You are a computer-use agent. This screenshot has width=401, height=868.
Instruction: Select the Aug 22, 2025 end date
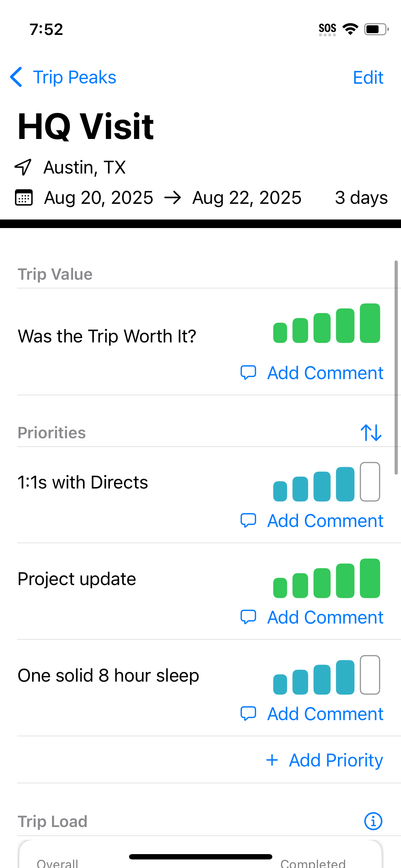(x=247, y=198)
